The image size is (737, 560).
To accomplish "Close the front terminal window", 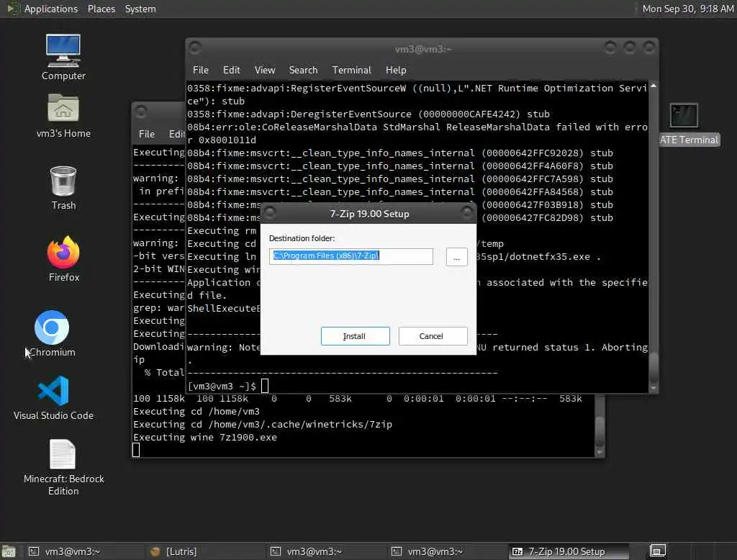I will (649, 48).
